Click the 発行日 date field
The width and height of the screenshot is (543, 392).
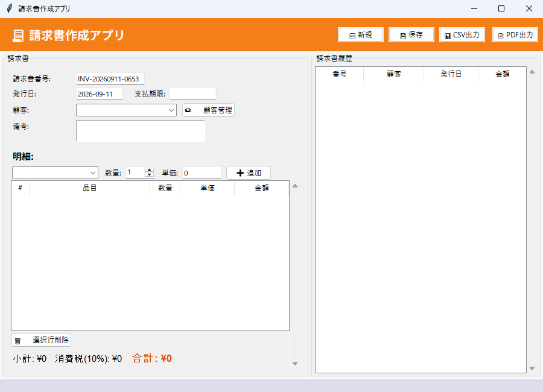(x=100, y=94)
